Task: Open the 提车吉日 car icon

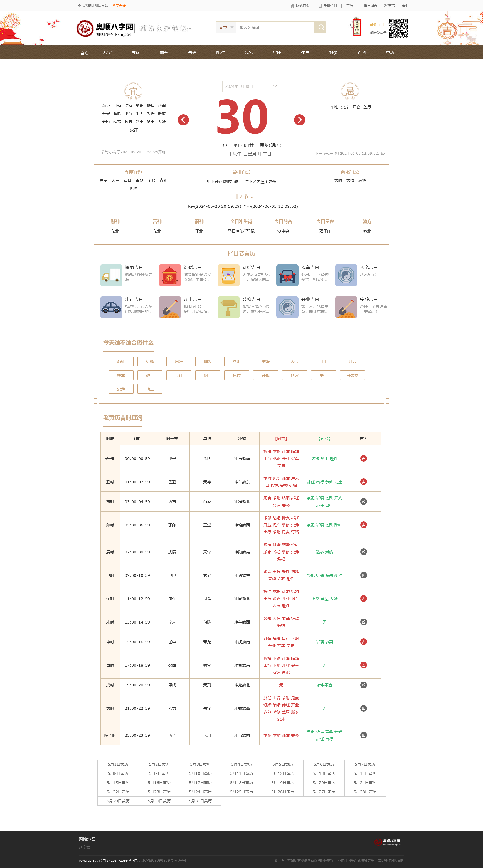Action: coord(287,275)
